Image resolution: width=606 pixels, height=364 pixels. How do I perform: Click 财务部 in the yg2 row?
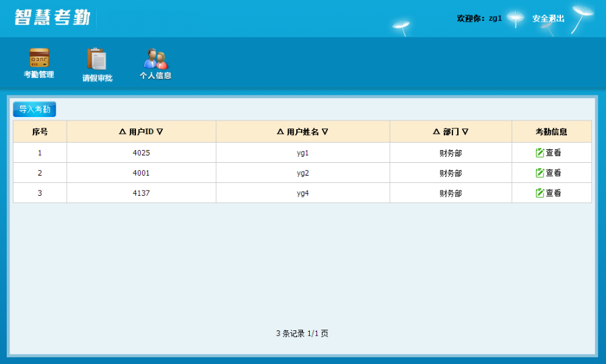450,174
